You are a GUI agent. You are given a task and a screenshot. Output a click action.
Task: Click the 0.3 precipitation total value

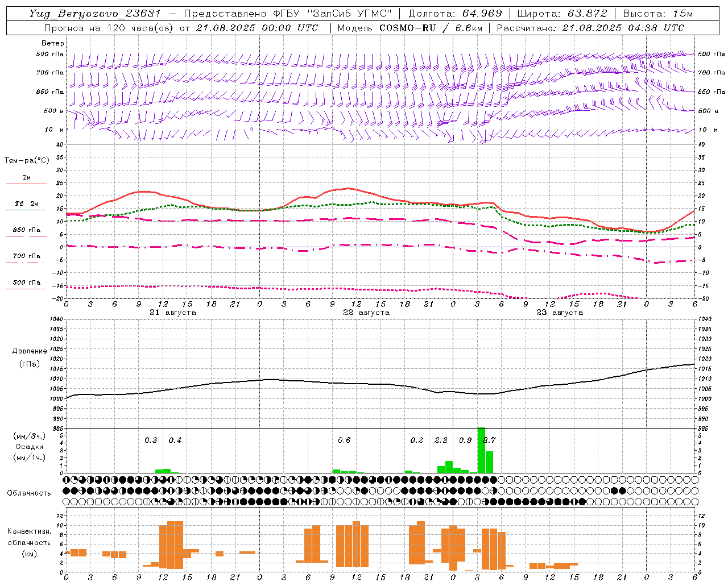point(151,440)
